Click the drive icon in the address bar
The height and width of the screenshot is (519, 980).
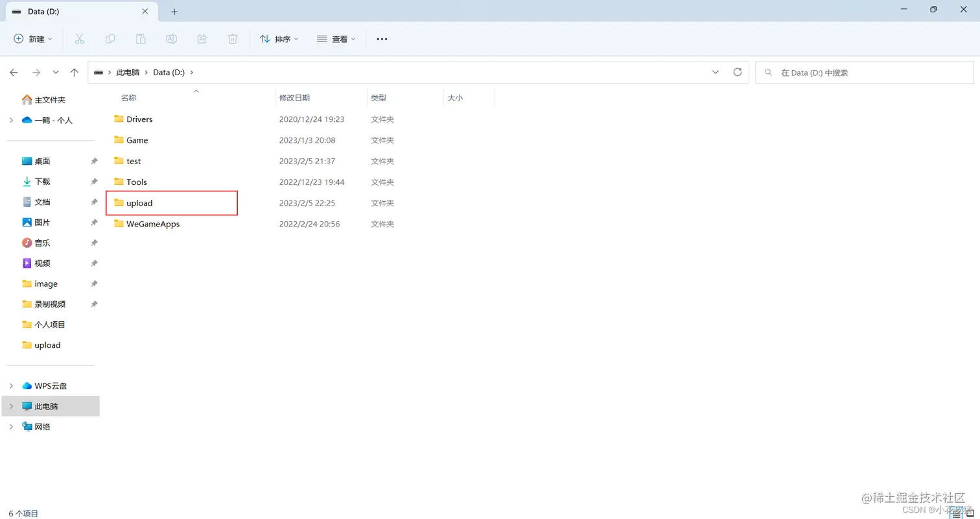pos(99,73)
